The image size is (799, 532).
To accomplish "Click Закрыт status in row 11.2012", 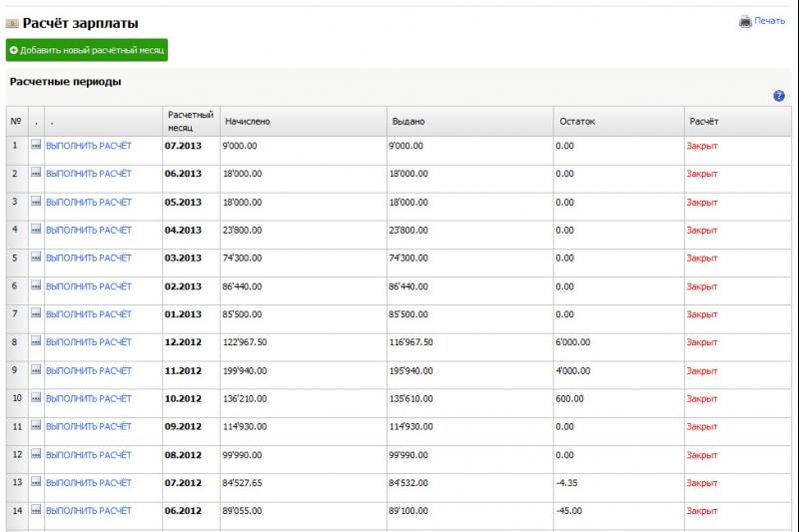I will (702, 371).
